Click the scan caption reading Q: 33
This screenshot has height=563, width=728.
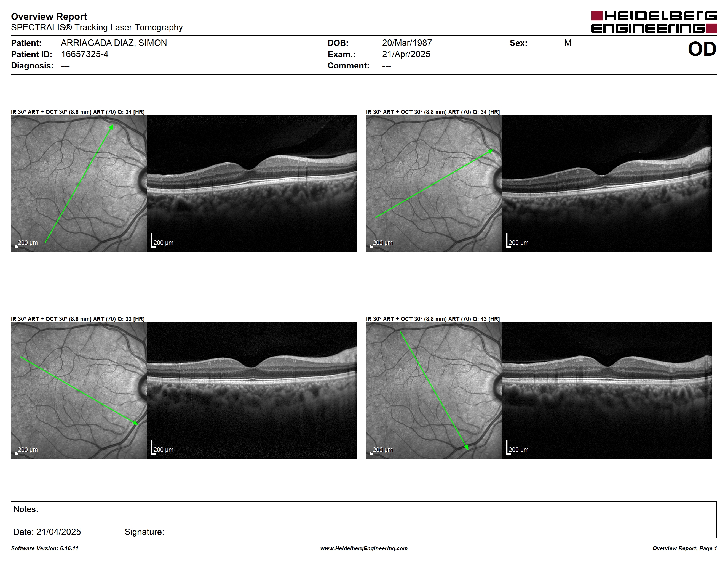click(78, 319)
